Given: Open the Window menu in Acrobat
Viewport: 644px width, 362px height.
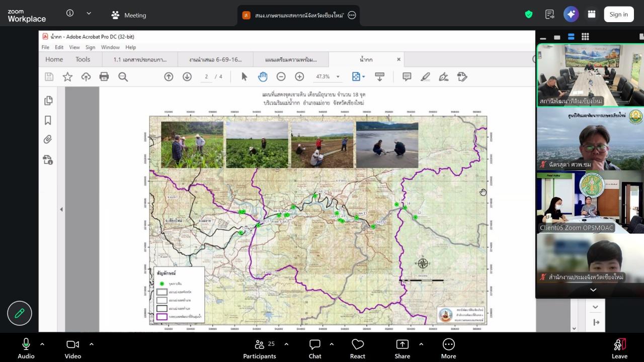Looking at the screenshot, I should 110,47.
